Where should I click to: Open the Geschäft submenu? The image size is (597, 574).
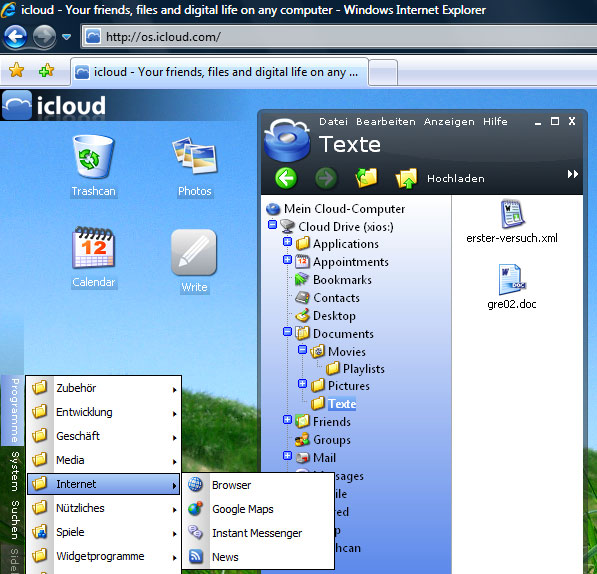click(x=104, y=436)
